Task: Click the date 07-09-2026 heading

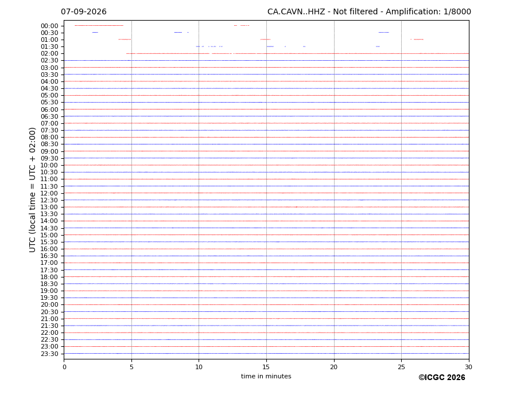Action: click(84, 12)
